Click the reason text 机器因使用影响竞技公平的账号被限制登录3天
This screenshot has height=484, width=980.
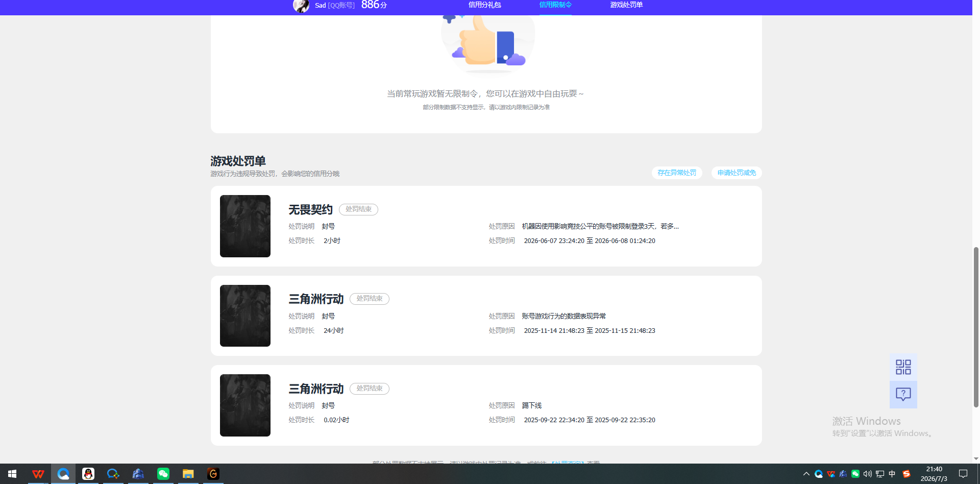(x=600, y=226)
